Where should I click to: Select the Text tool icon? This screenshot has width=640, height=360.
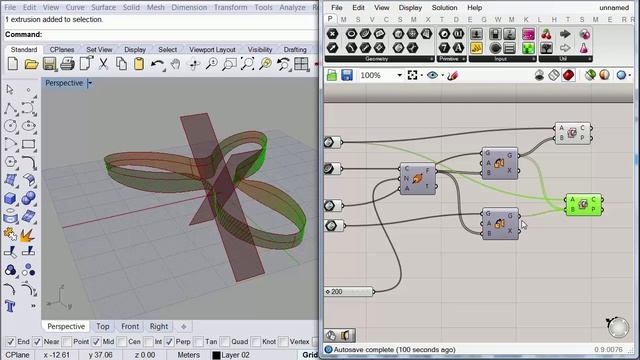(10, 306)
